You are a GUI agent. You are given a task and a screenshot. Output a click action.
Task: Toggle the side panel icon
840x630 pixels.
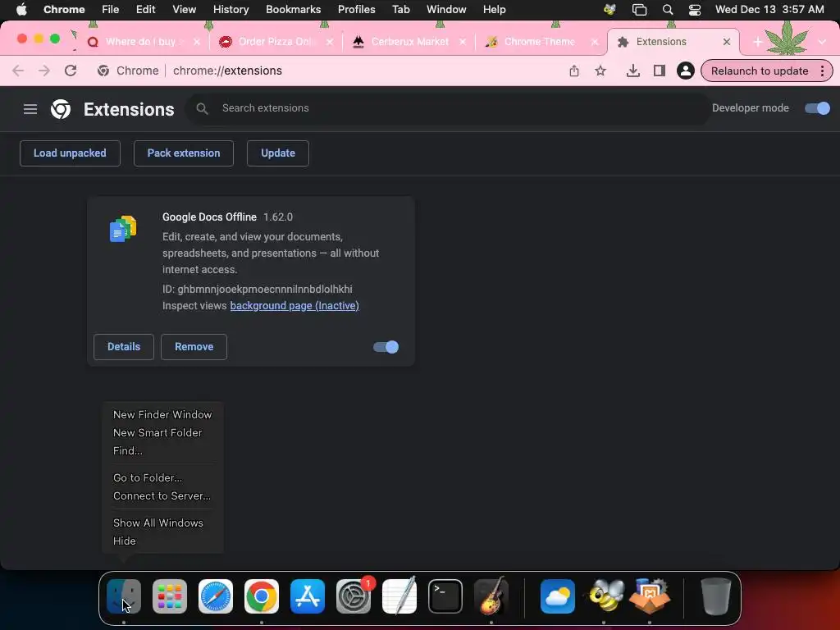tap(659, 71)
